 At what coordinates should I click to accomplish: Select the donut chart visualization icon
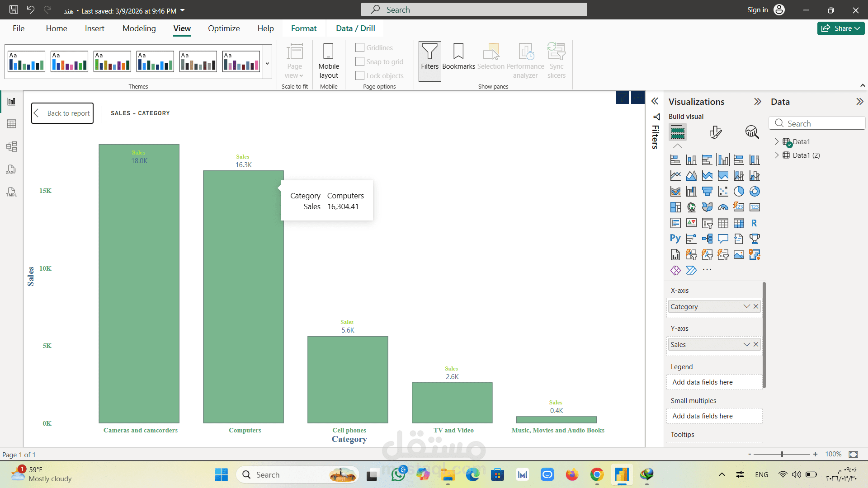(x=755, y=192)
